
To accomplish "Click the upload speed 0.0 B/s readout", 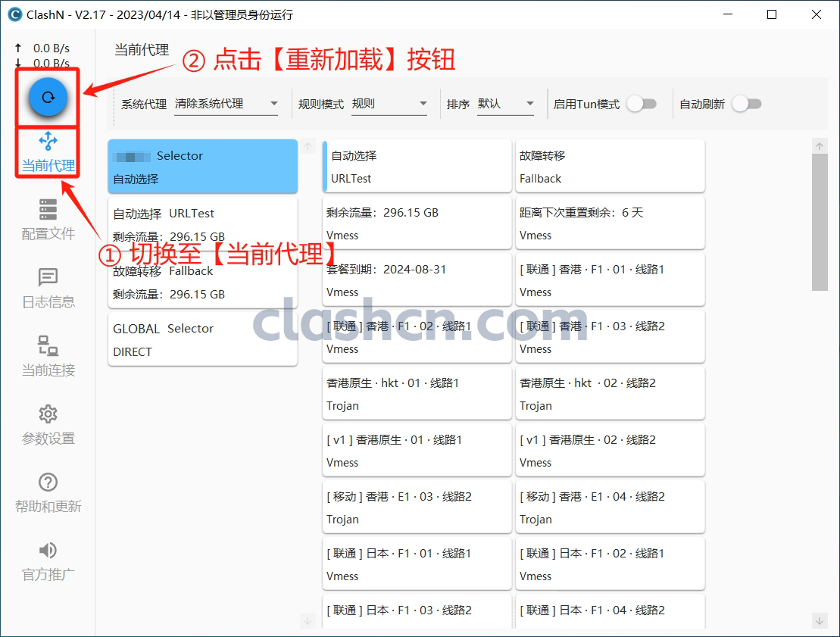I will 51,48.
